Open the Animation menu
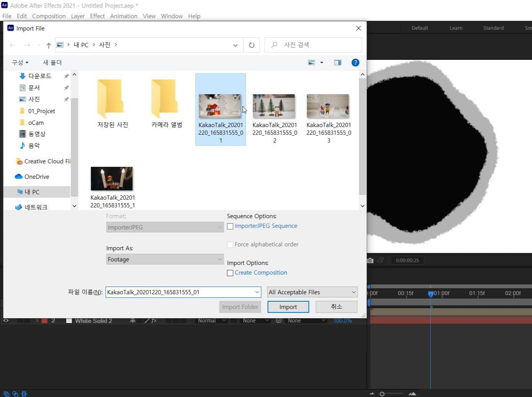Image resolution: width=532 pixels, height=397 pixels. click(x=124, y=16)
